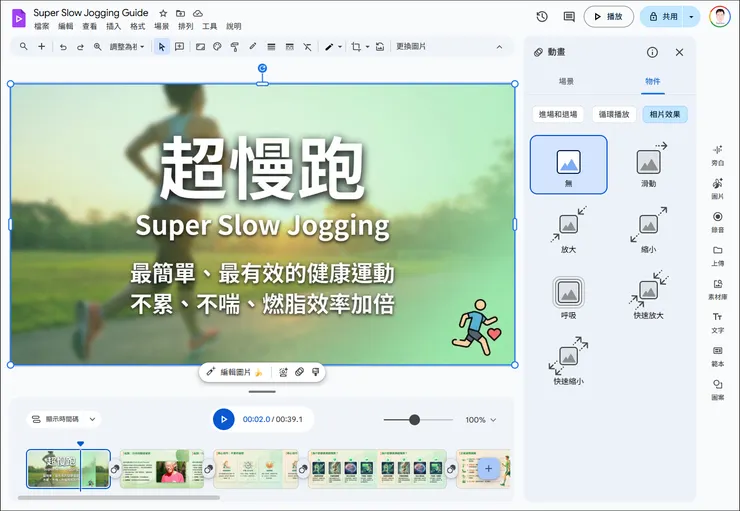Click the move to folder icon
Screen dimensions: 740x511
click(180, 13)
